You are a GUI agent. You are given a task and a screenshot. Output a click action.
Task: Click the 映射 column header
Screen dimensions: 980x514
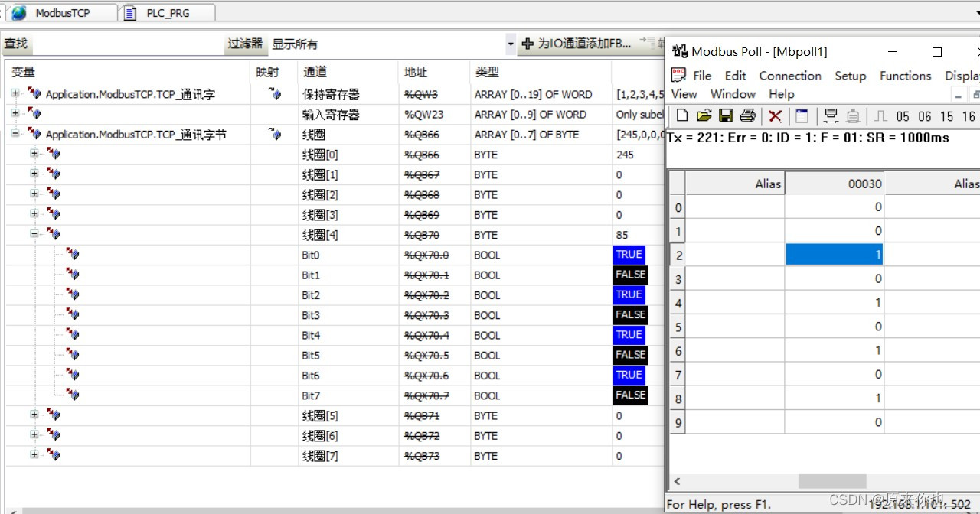tap(274, 72)
